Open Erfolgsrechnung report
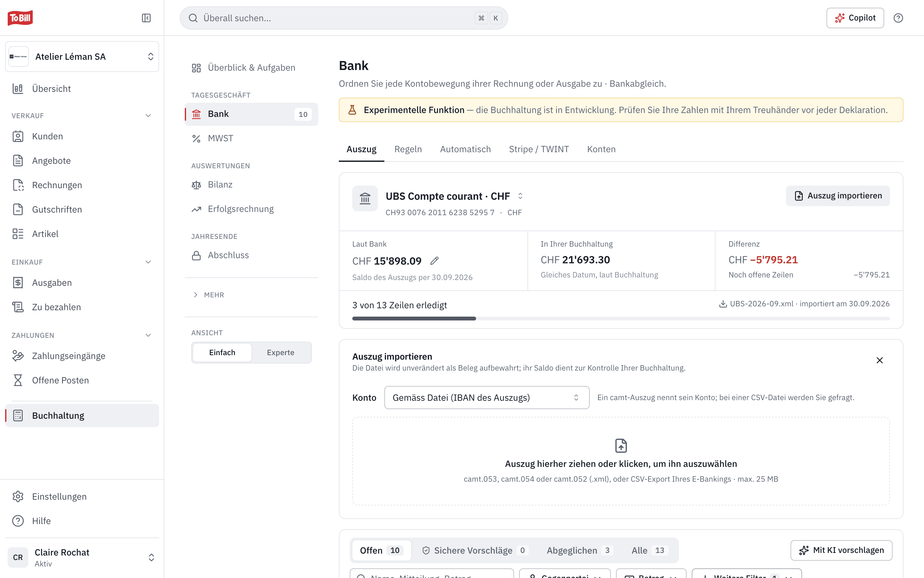The width and height of the screenshot is (924, 578). coord(251,209)
